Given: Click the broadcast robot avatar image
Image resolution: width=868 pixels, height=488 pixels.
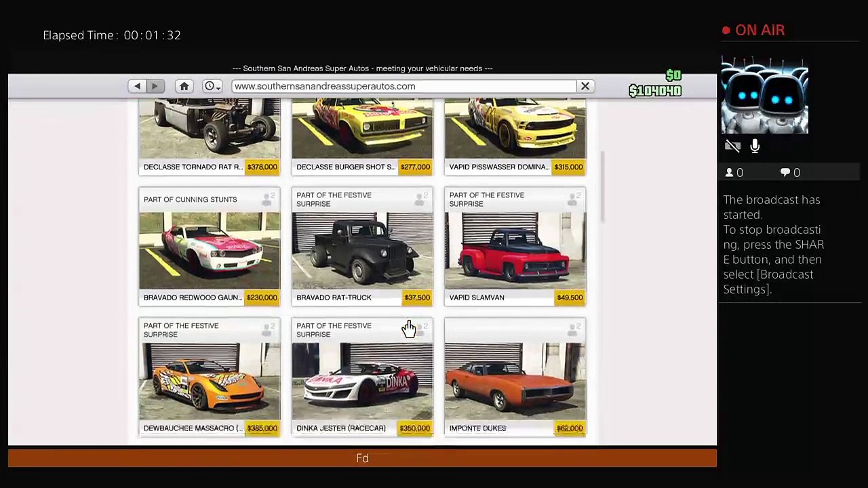Looking at the screenshot, I should click(x=765, y=96).
